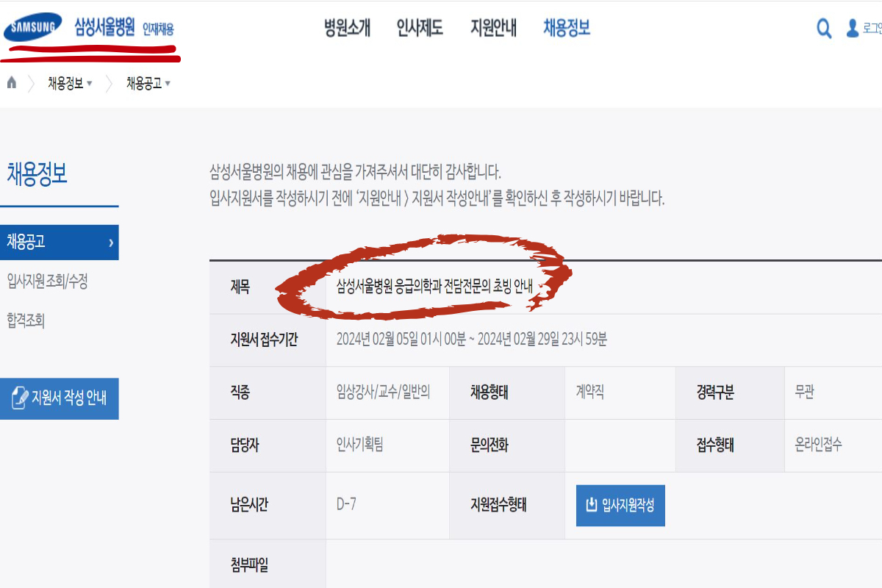Image resolution: width=882 pixels, height=588 pixels.
Task: Open the 병원소개 menu
Action: tap(347, 29)
